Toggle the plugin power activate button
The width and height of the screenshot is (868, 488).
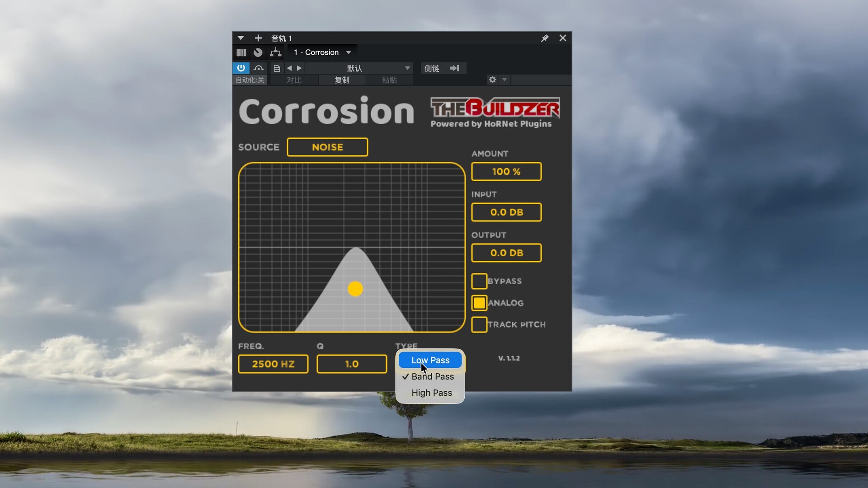(x=241, y=68)
